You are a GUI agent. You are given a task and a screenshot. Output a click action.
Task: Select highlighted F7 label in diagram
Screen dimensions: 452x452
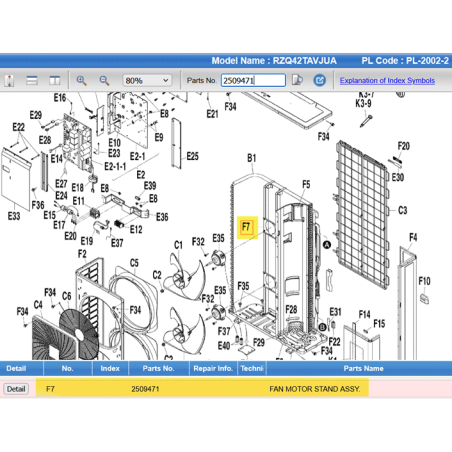click(x=246, y=227)
